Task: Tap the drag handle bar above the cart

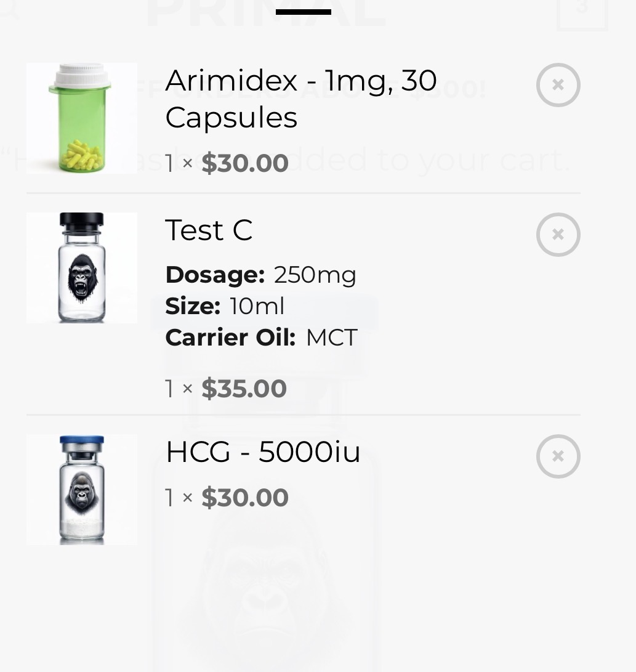Action: (303, 12)
